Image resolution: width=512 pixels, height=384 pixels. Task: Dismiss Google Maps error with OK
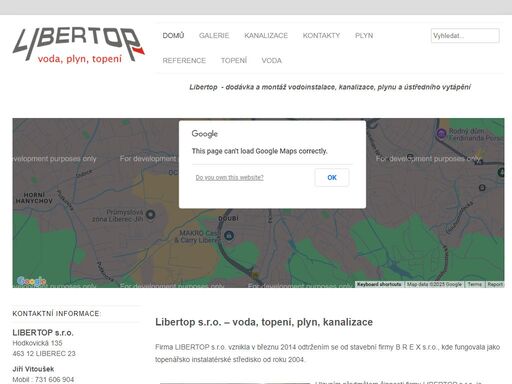(332, 177)
